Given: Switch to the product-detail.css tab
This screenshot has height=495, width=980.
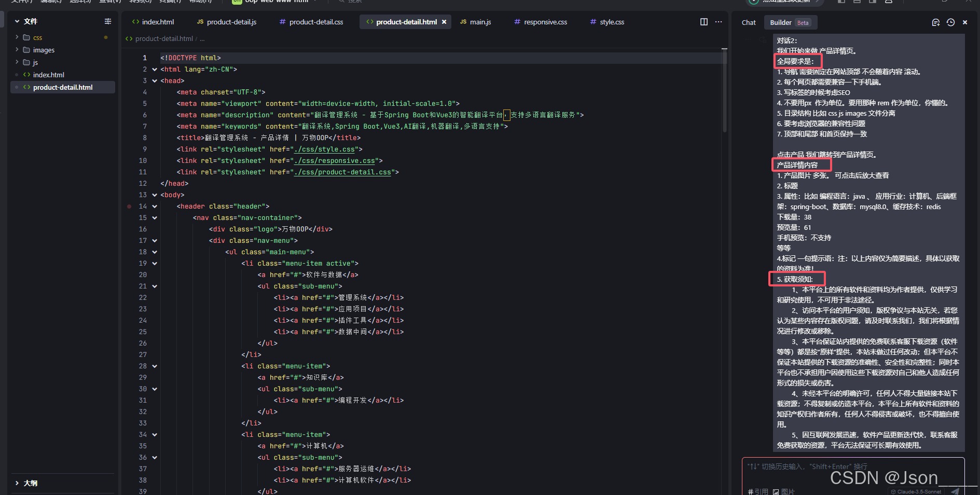Looking at the screenshot, I should click(311, 22).
